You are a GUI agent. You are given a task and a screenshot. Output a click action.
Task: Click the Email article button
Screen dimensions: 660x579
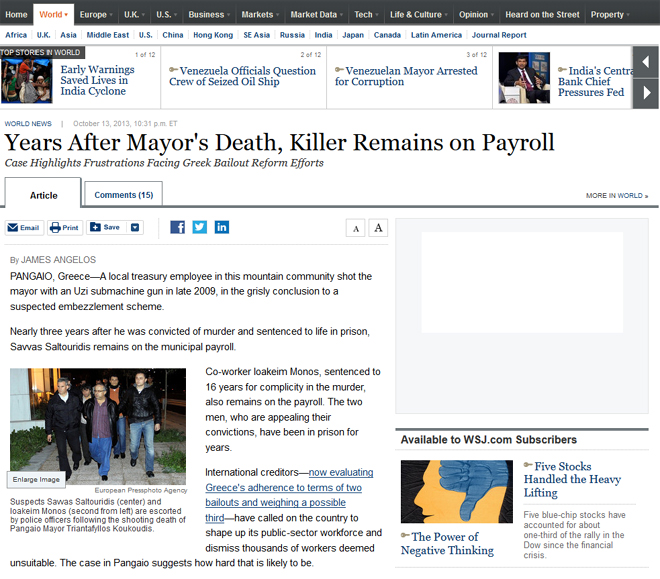pos(24,227)
